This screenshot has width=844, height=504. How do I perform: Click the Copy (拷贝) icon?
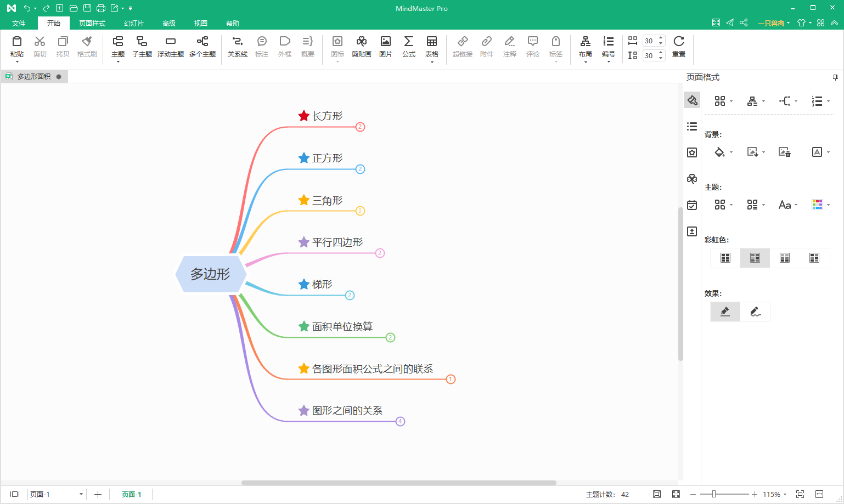pos(63,42)
